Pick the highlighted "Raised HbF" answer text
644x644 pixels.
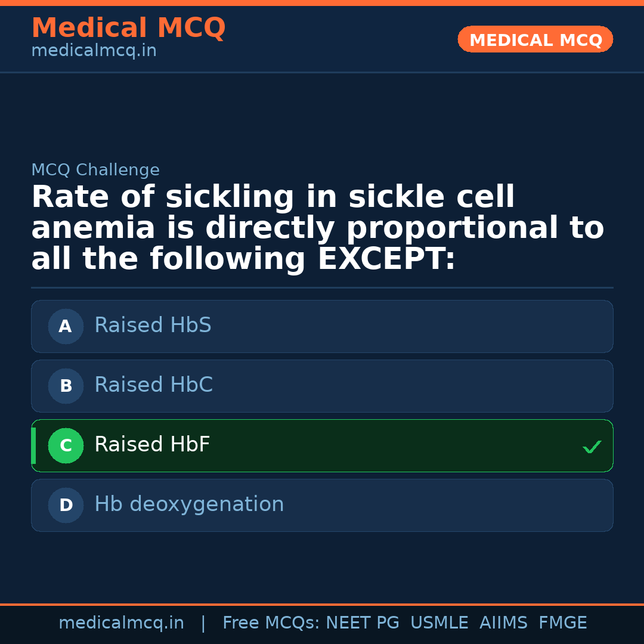tap(152, 445)
